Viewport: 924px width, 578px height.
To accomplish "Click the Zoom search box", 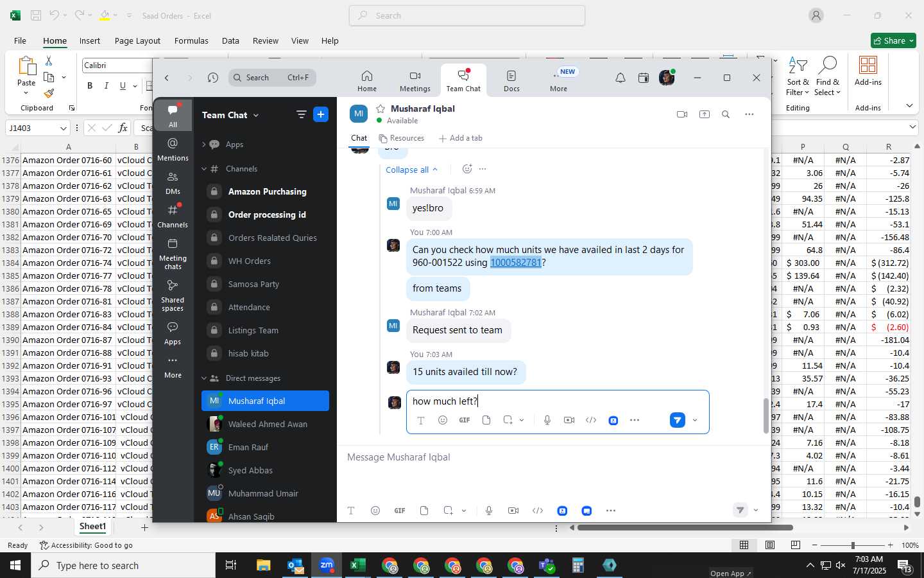I will point(272,78).
